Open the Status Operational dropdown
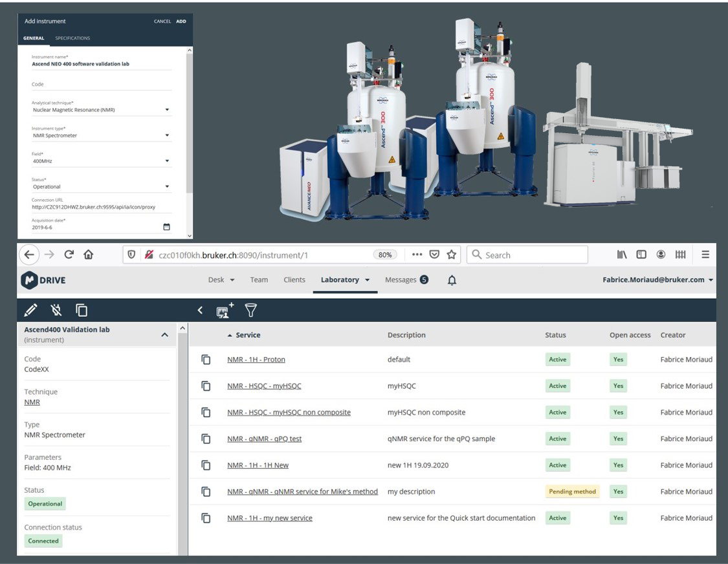This screenshot has height=564, width=728. pyautogui.click(x=101, y=187)
